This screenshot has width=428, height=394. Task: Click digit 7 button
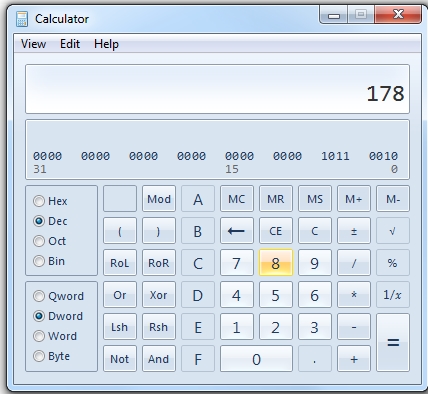[237, 263]
